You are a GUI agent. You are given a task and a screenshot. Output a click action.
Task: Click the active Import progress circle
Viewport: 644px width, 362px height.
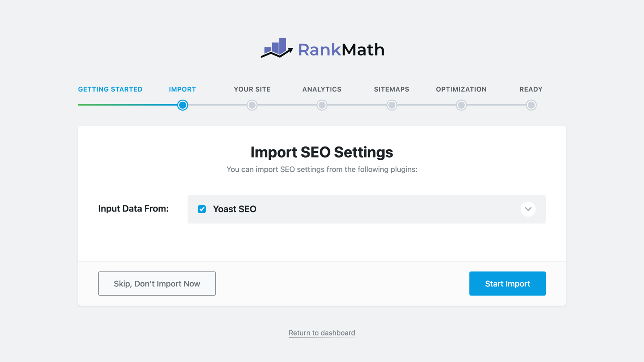click(x=182, y=105)
